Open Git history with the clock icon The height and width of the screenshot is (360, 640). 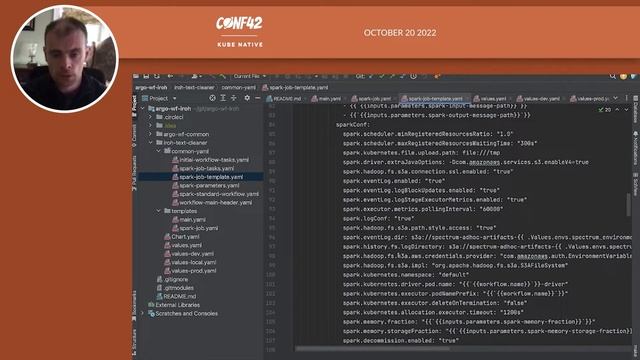click(413, 76)
